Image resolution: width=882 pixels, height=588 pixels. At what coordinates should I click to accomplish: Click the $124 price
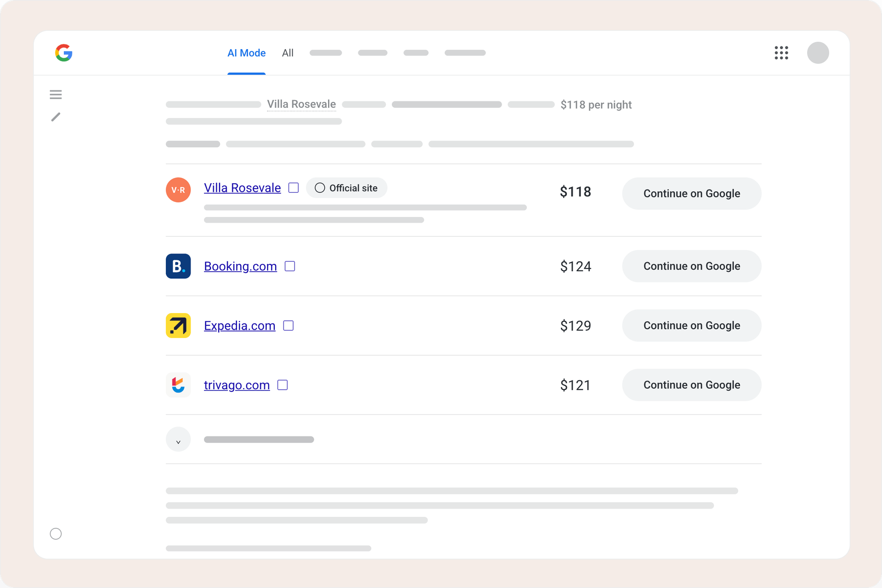click(x=575, y=266)
